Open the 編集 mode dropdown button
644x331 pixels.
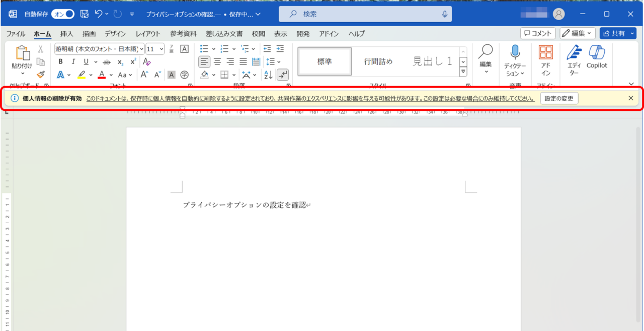point(578,33)
